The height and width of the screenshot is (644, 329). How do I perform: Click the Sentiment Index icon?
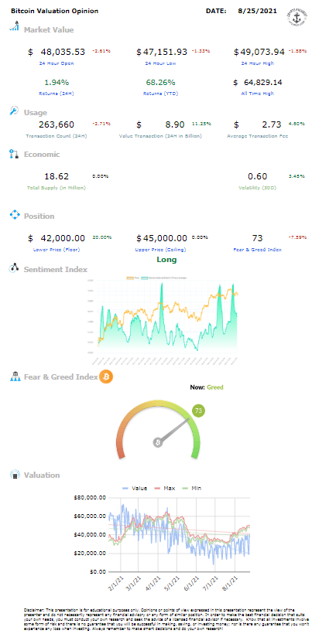click(15, 268)
